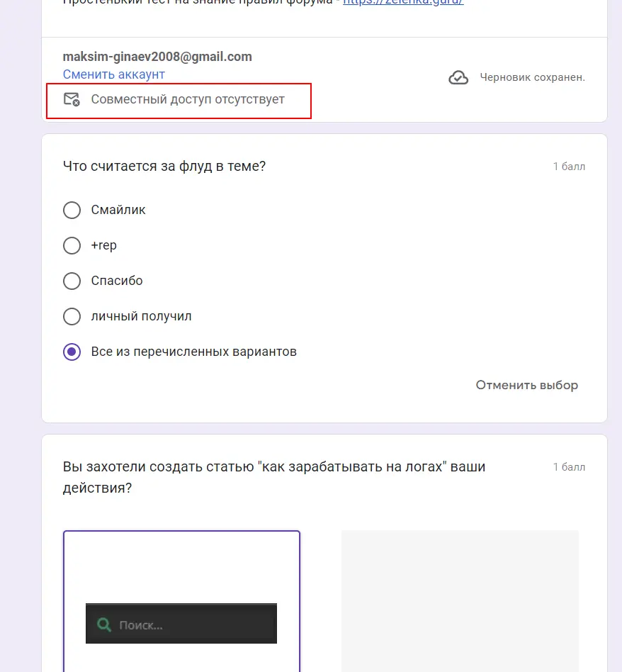Screen dimensions: 622x672
Task: Click the maksim-ginaev2008@gmail.com account email
Action: point(157,57)
